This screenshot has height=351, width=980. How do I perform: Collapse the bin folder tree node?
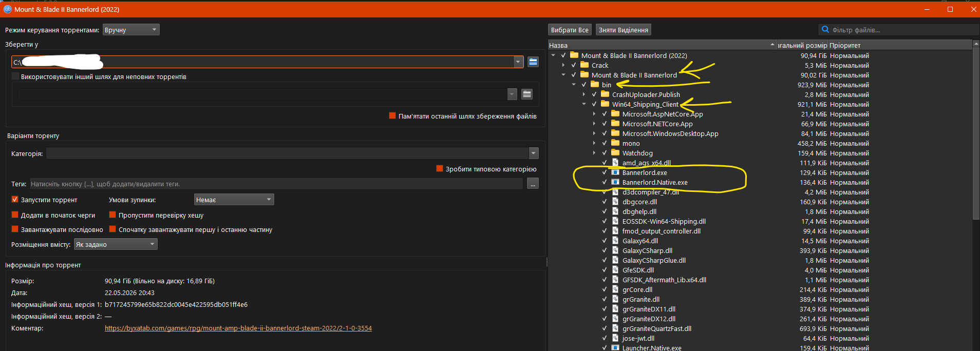pos(574,85)
